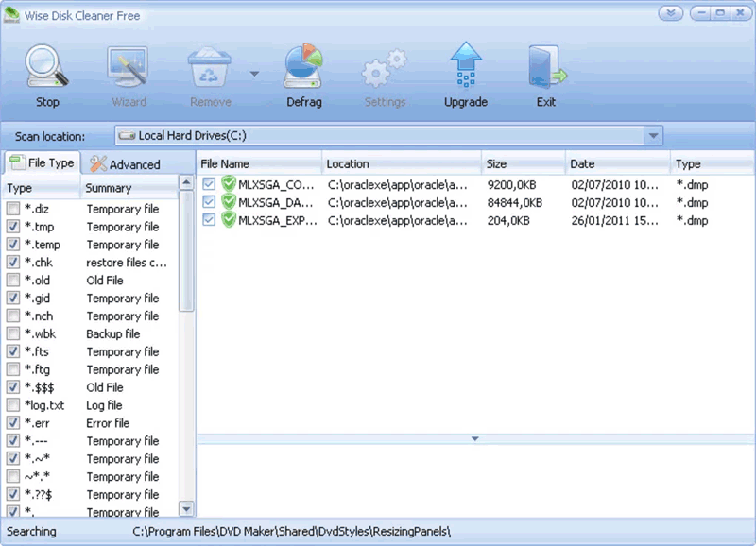The image size is (756, 546).
Task: Click the Upgrade arrow icon
Action: pos(466,65)
